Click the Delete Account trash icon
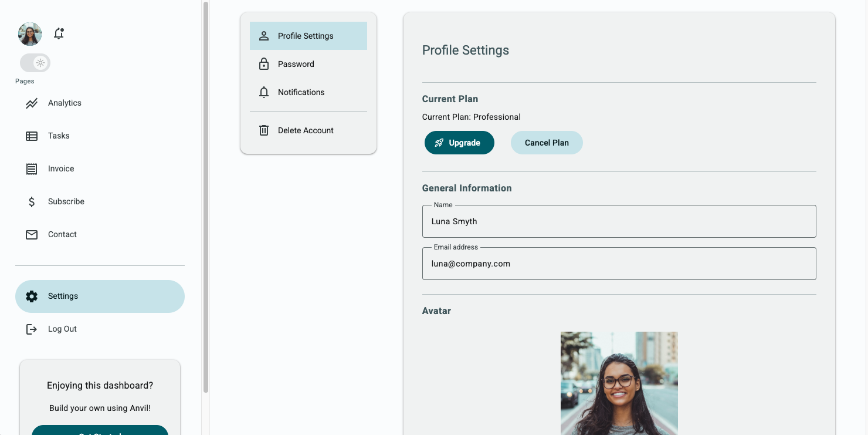 264,130
